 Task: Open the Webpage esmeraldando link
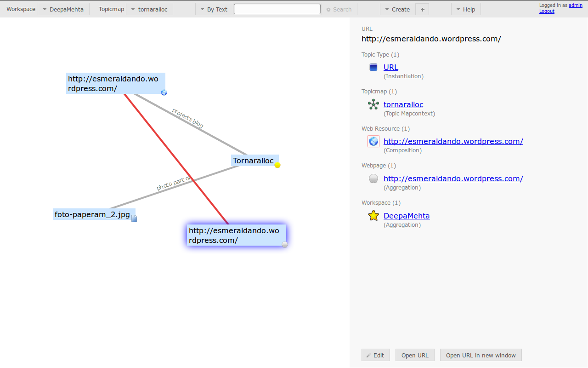453,178
